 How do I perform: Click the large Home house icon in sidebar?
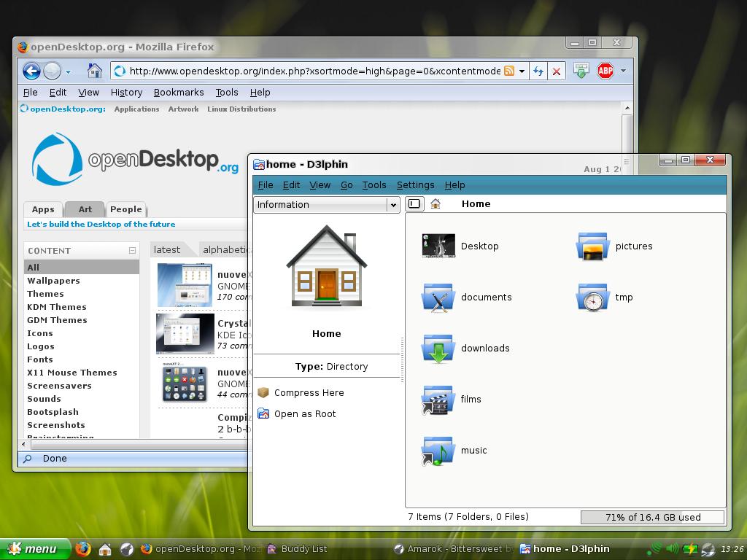327,266
